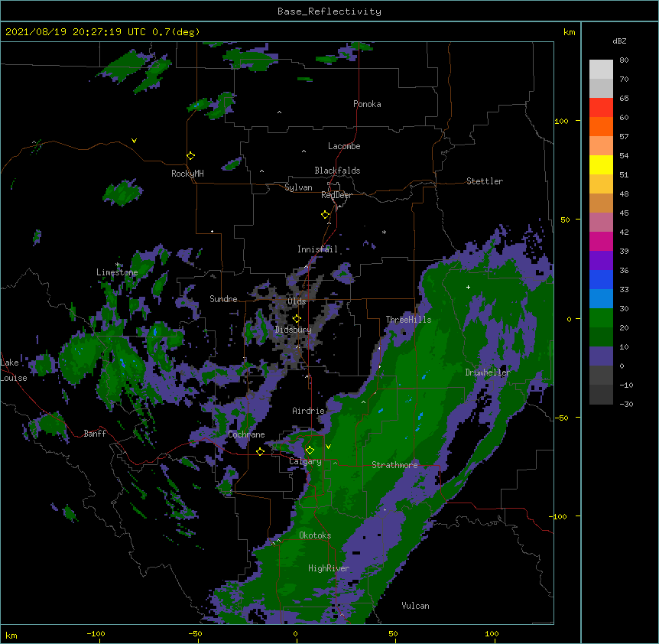This screenshot has height=644, width=659.
Task: Click the white plus marker northwest of Drumheller
Action: pos(468,287)
